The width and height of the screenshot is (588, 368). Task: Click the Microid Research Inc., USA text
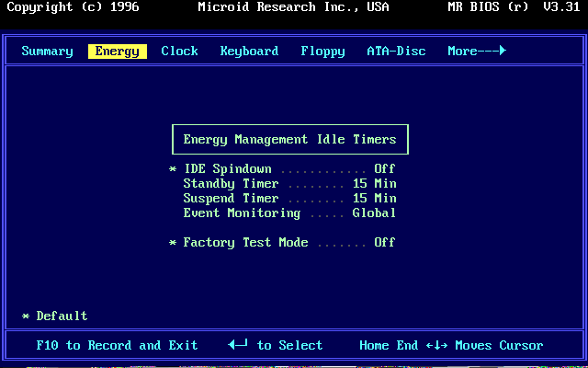[x=293, y=7]
